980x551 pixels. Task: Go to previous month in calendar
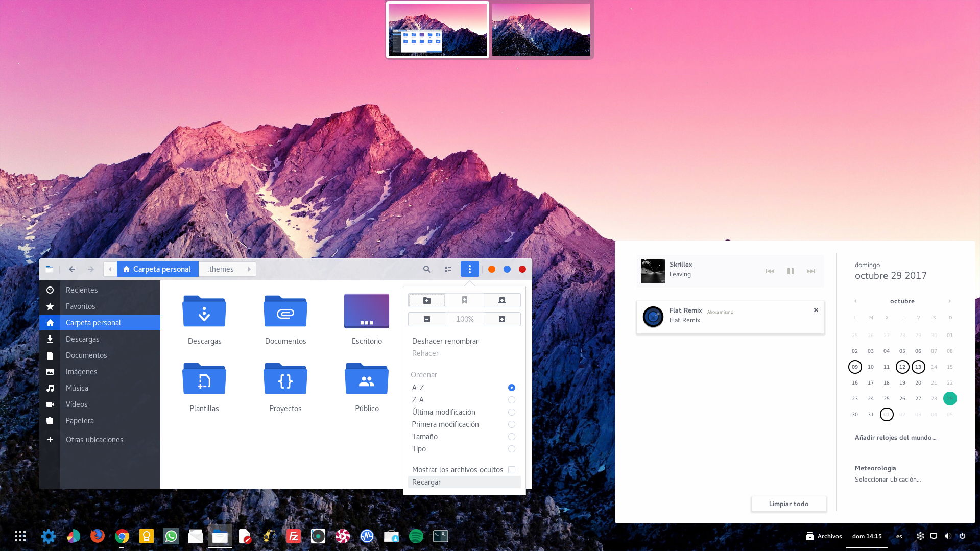tap(855, 301)
